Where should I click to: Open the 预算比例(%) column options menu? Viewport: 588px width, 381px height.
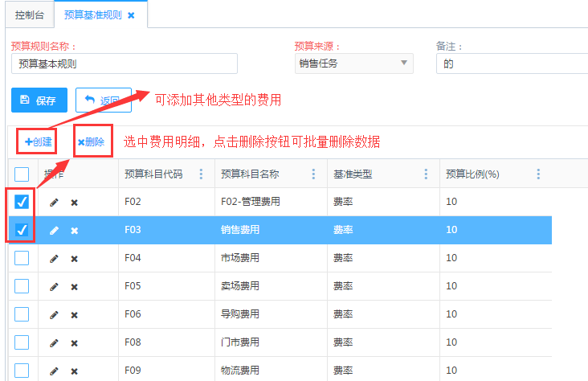pyautogui.click(x=538, y=174)
